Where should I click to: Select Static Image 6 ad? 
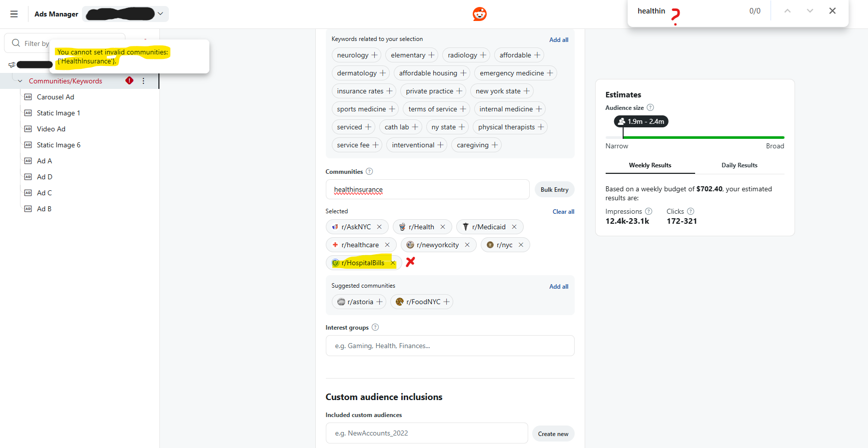click(x=58, y=145)
